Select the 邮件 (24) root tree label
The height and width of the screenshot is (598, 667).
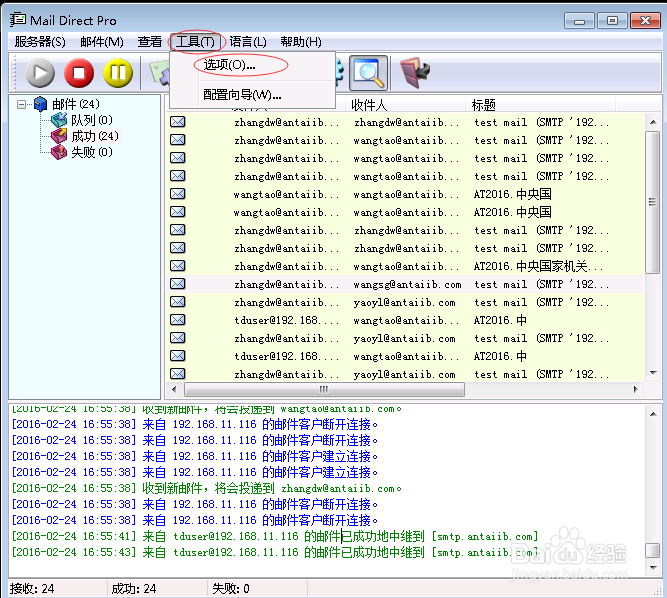pos(76,104)
